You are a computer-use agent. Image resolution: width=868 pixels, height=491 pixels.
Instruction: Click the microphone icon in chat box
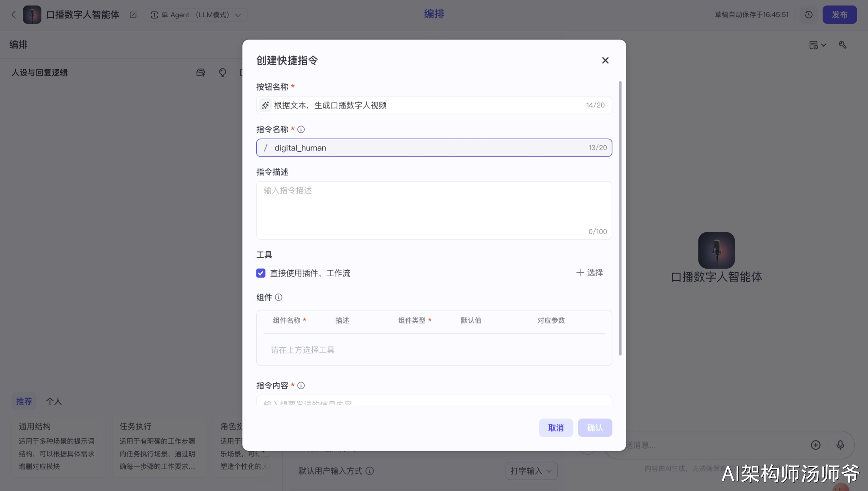pyautogui.click(x=840, y=445)
